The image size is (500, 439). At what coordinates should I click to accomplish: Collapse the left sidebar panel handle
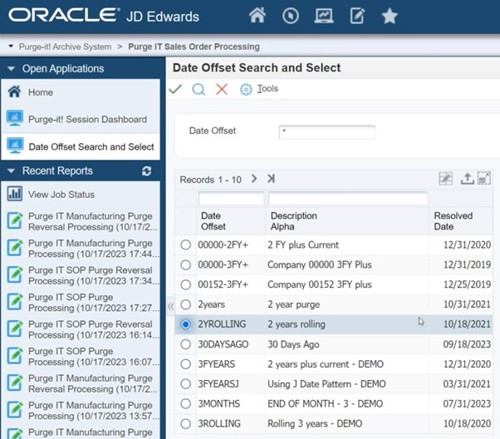tap(170, 306)
